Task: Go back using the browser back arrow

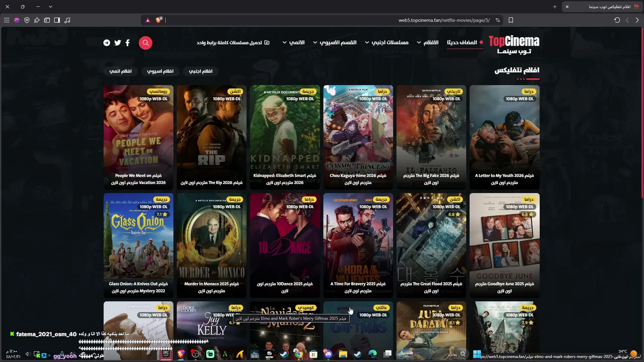Action: (637, 20)
